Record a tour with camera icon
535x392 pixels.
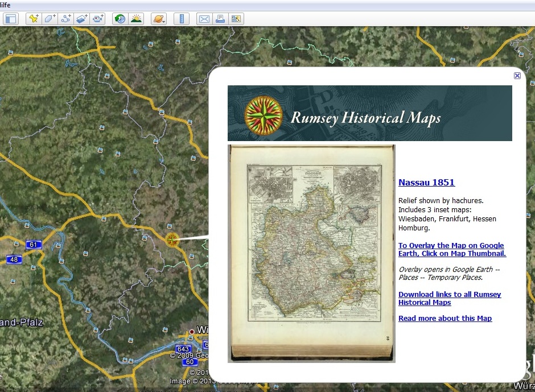97,19
